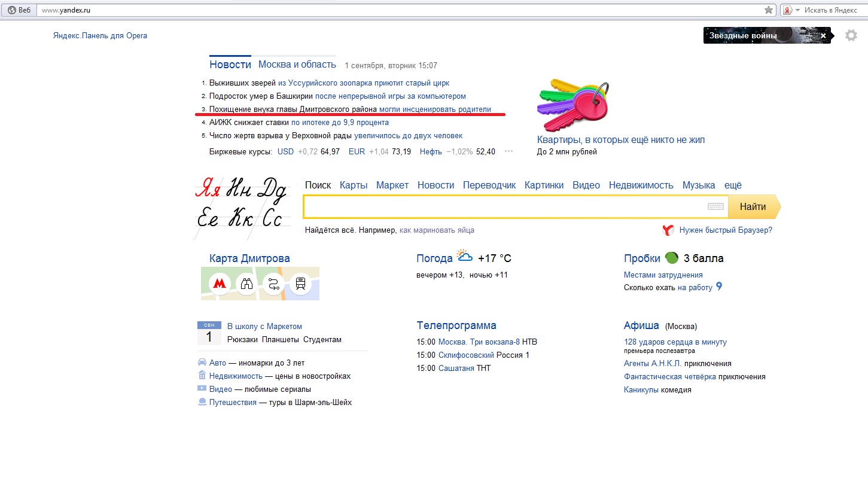Click the public transport bus icon on map
868x478 pixels.
[300, 284]
